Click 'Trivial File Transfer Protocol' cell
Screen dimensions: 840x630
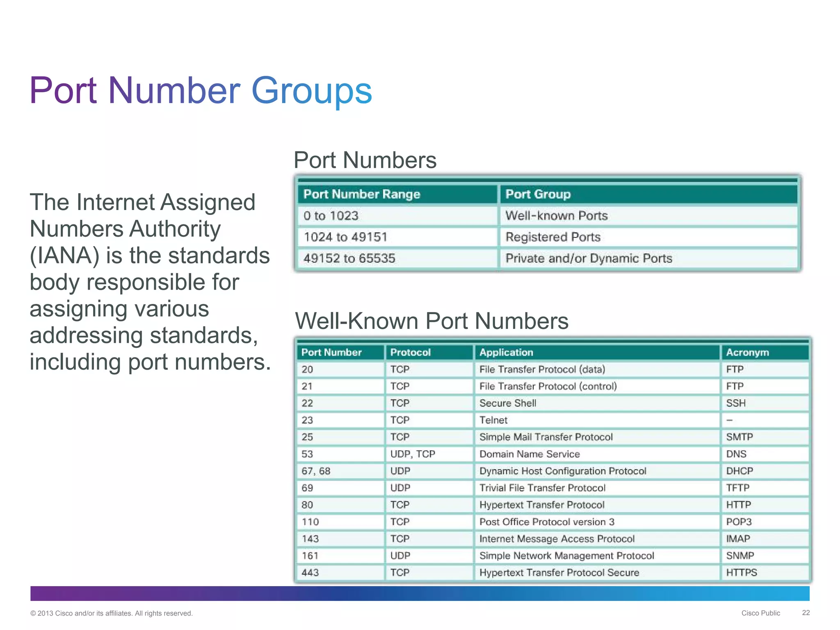pyautogui.click(x=597, y=488)
